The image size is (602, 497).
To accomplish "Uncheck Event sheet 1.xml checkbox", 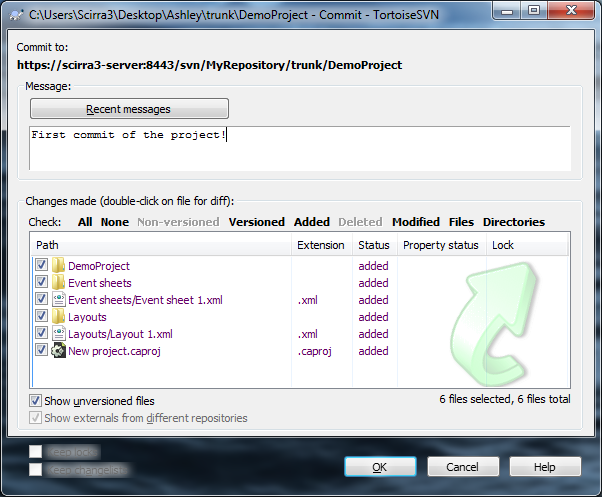I will (x=41, y=299).
